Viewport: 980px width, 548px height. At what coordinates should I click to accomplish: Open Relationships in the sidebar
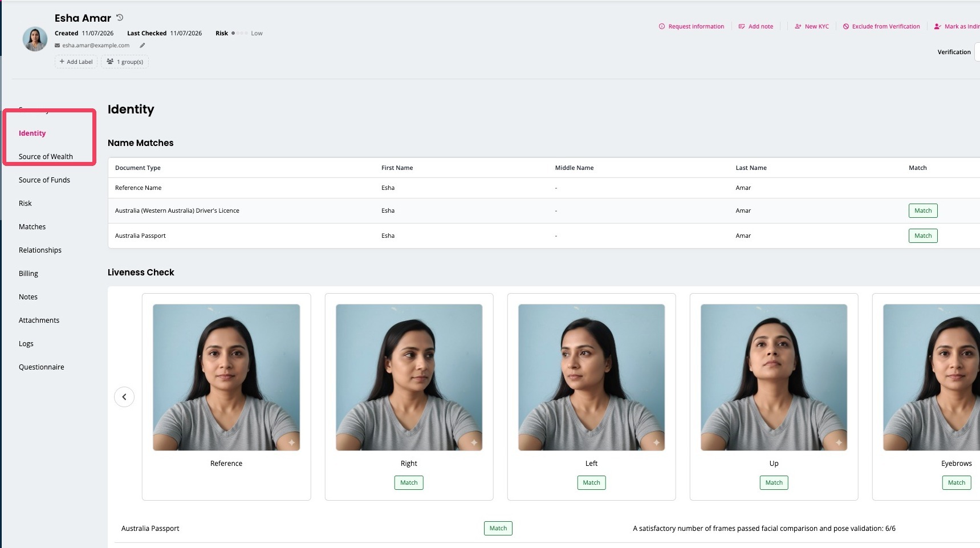pos(40,250)
